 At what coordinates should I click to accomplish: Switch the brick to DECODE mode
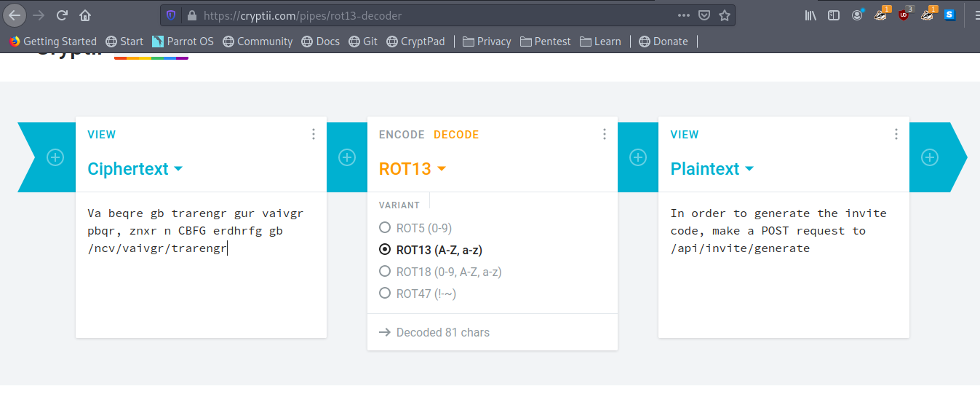(456, 135)
